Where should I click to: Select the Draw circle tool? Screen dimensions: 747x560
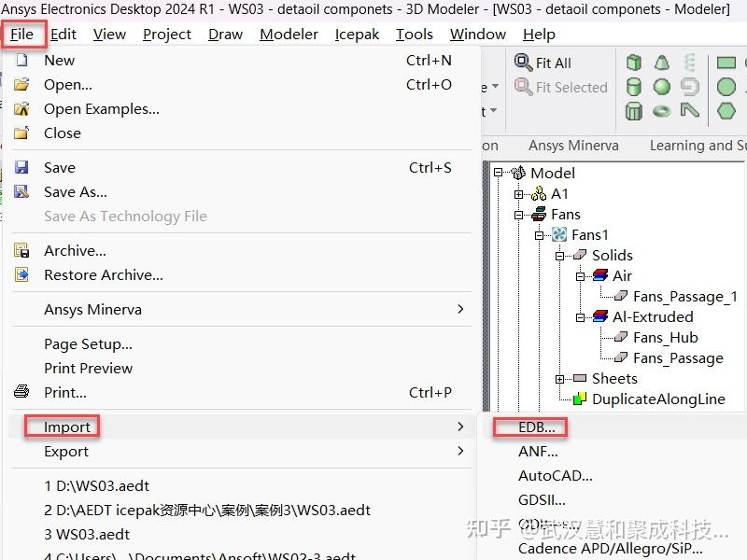tap(726, 87)
